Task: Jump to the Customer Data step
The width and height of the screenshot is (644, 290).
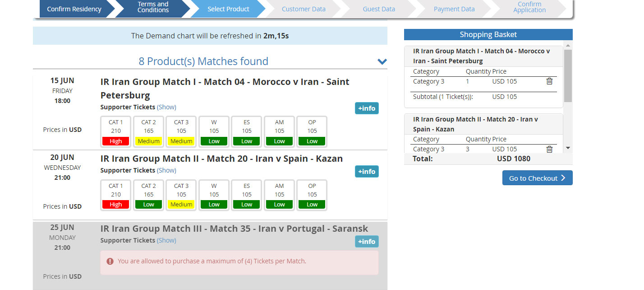Action: (x=303, y=9)
